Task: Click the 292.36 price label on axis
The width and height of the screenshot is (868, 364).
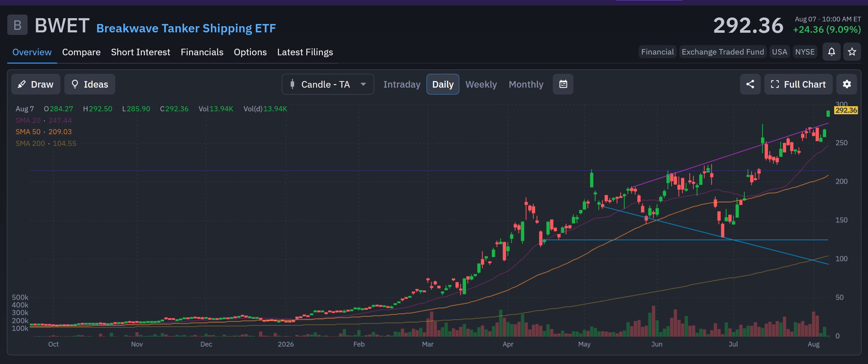Action: [x=846, y=110]
